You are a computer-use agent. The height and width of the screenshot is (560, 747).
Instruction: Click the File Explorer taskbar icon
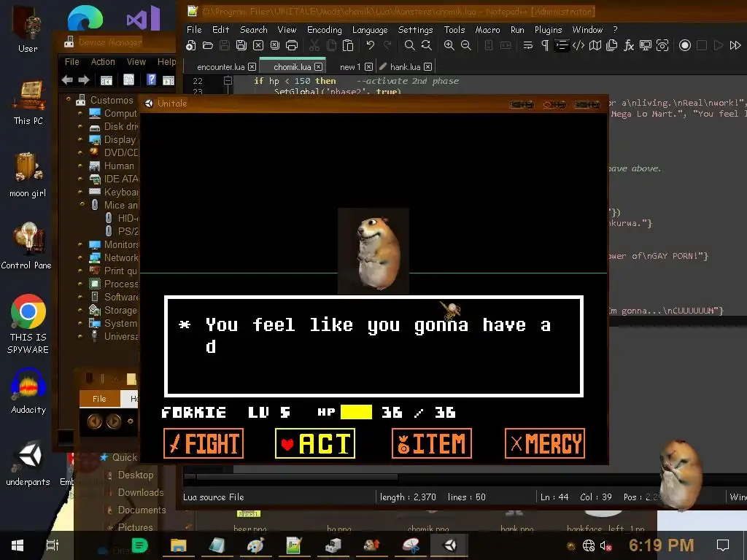tap(179, 545)
